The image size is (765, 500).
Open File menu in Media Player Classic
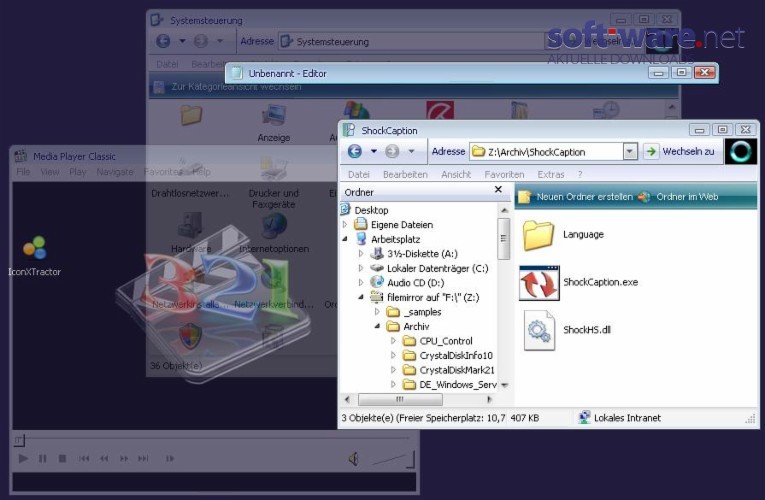point(23,172)
